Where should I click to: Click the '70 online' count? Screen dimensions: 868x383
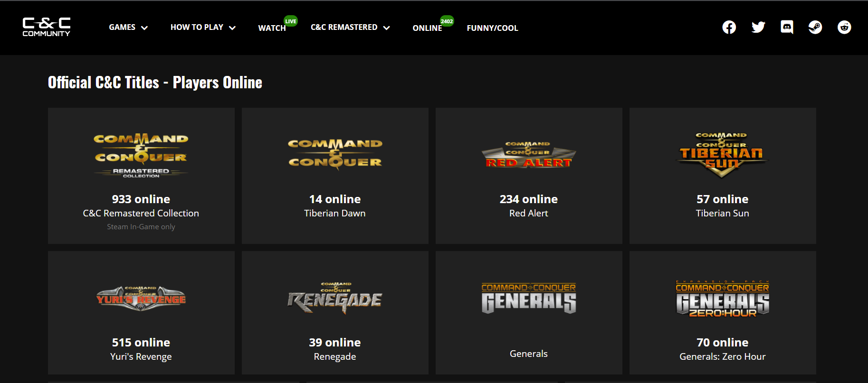pyautogui.click(x=723, y=342)
